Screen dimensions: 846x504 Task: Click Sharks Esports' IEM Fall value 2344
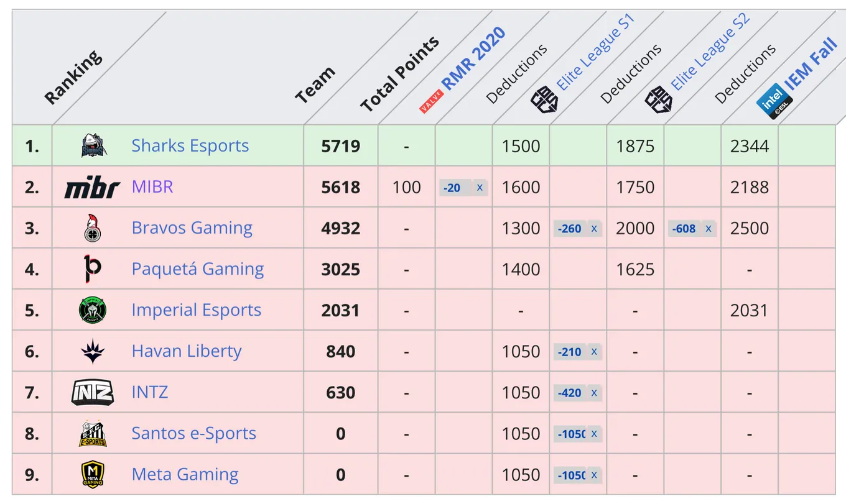pyautogui.click(x=750, y=146)
